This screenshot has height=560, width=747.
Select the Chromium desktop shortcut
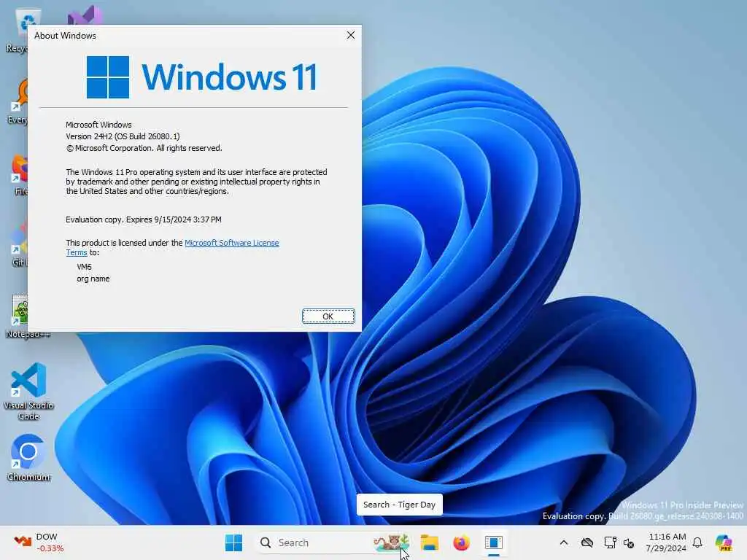click(x=28, y=457)
